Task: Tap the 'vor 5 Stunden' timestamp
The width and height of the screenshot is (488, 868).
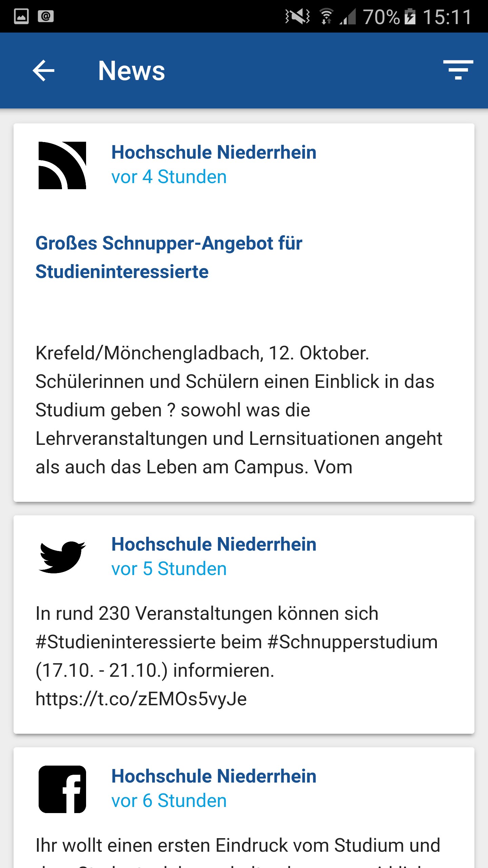Action: (x=169, y=569)
